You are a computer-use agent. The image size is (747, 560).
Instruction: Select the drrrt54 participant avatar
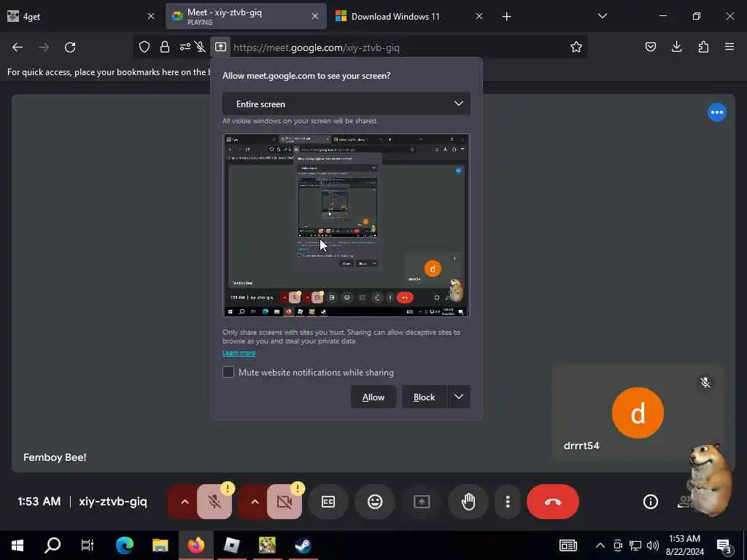click(638, 413)
